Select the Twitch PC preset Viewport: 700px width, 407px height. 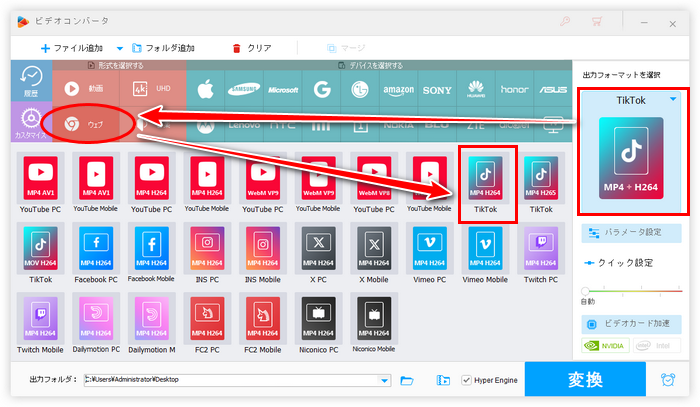point(541,253)
